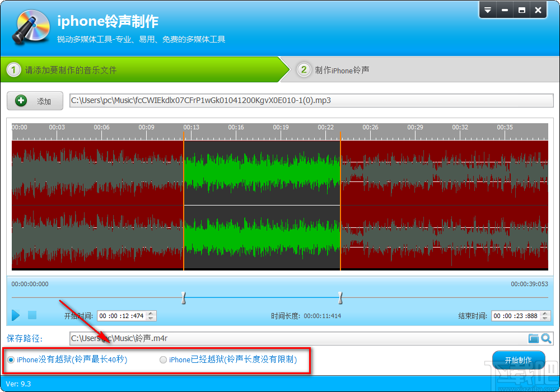Select the Play preview icon
Viewport: 560px width, 392px height.
(15, 315)
